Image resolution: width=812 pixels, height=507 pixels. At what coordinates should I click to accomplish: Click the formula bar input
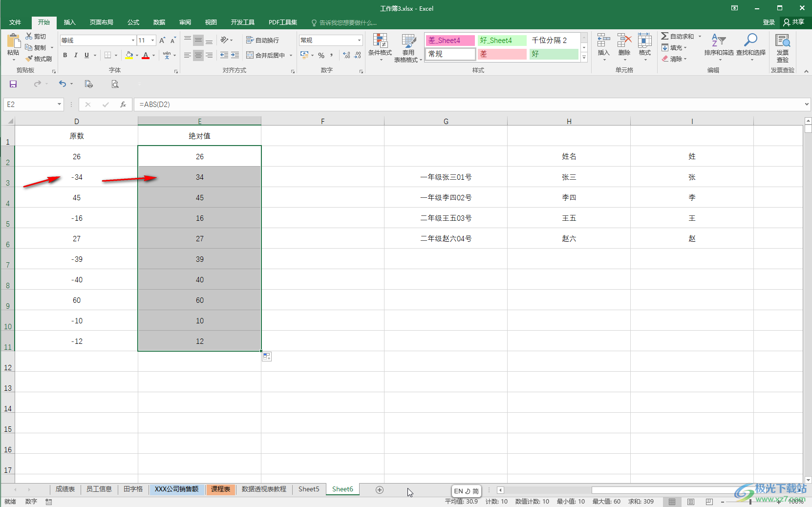coord(469,105)
